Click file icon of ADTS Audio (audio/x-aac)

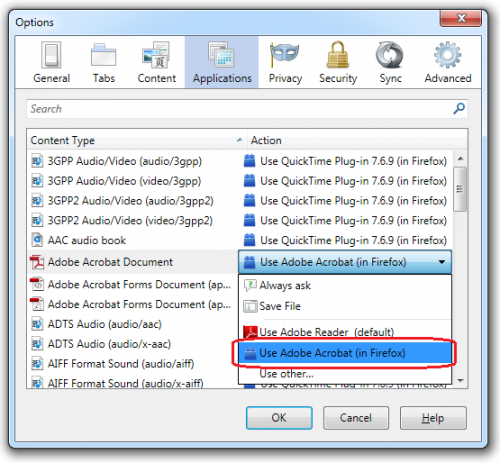pos(37,344)
